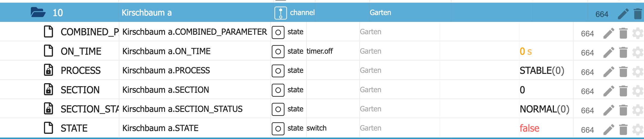This screenshot has height=139, width=644.
Task: Select the COMBINED_PARAMETER file icon
Action: tap(49, 32)
